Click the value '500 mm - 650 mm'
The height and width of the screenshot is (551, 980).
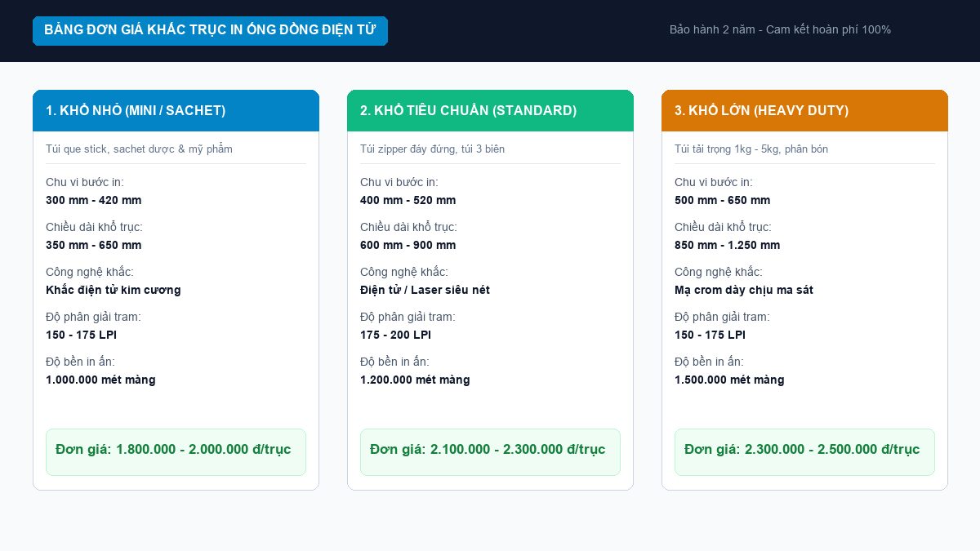723,200
